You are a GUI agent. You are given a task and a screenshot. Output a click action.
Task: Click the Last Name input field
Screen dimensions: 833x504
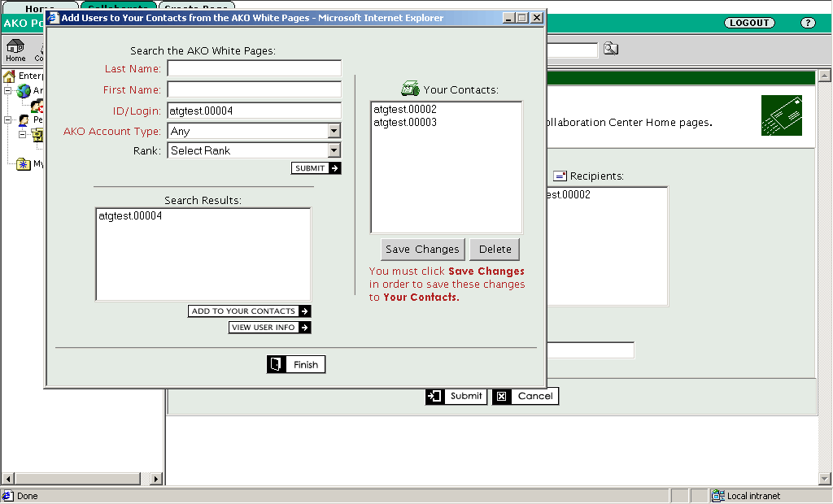[x=254, y=68]
